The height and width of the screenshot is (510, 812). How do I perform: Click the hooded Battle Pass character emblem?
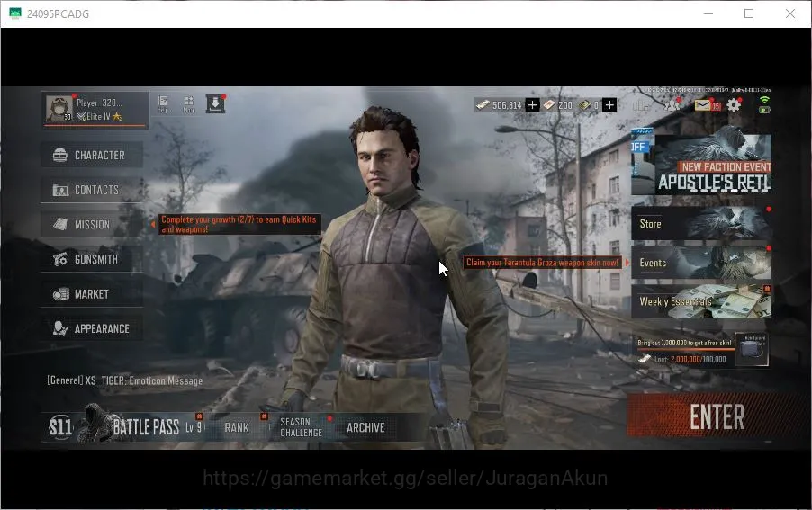click(96, 423)
